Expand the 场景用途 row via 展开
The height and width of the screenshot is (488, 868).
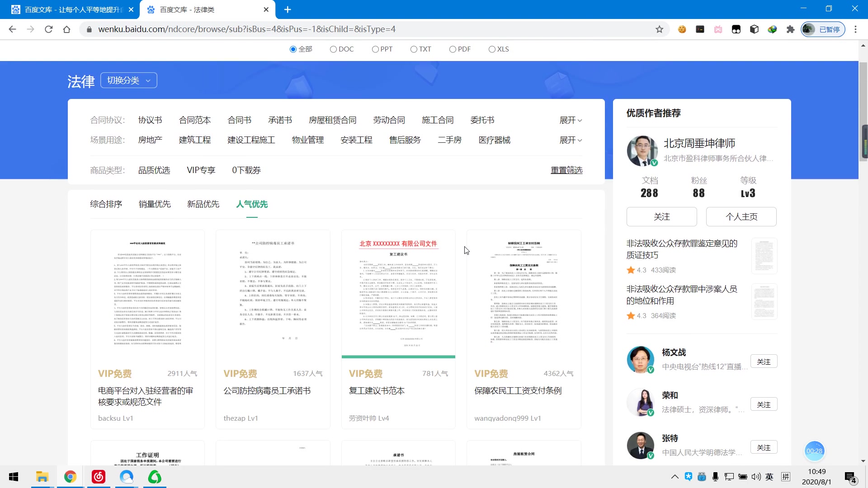(571, 140)
